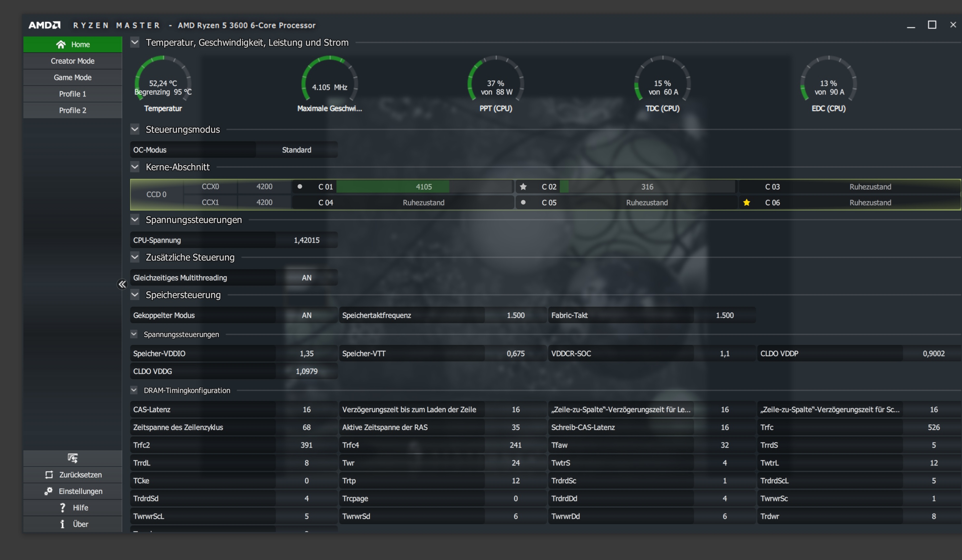Viewport: 962px width, 560px height.
Task: Click the Hilfe question mark icon
Action: [63, 508]
